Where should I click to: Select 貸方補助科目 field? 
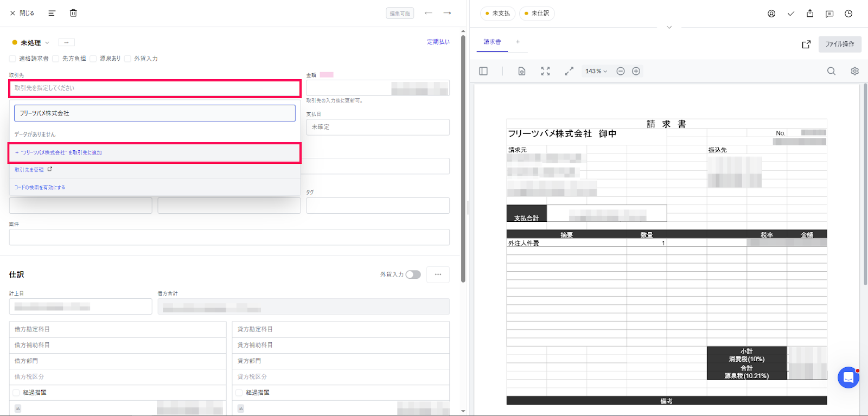point(341,345)
